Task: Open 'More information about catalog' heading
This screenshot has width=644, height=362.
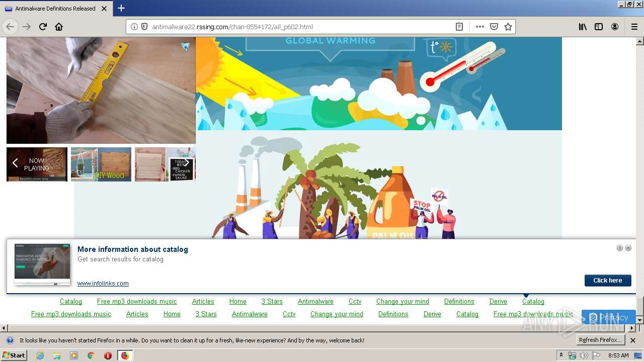Action: point(133,249)
